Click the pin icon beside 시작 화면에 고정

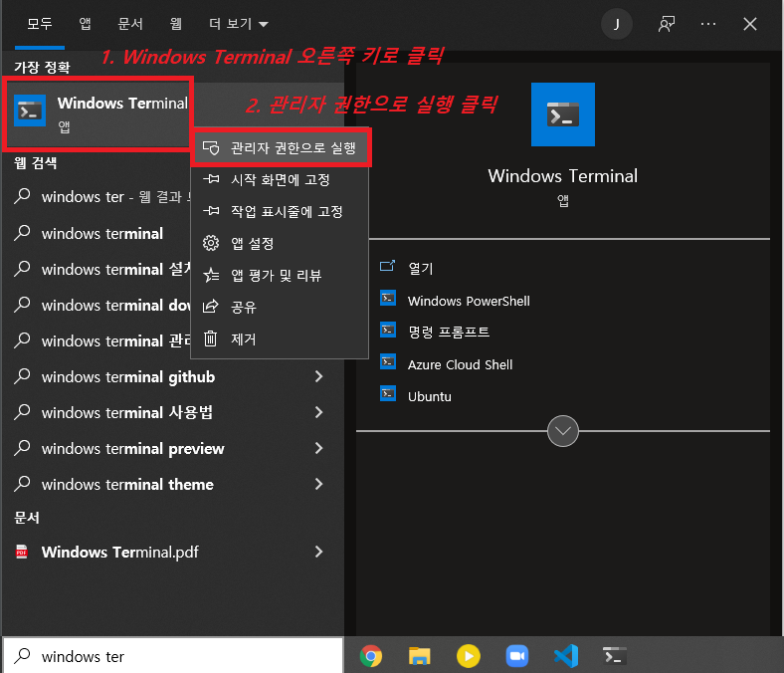[211, 179]
